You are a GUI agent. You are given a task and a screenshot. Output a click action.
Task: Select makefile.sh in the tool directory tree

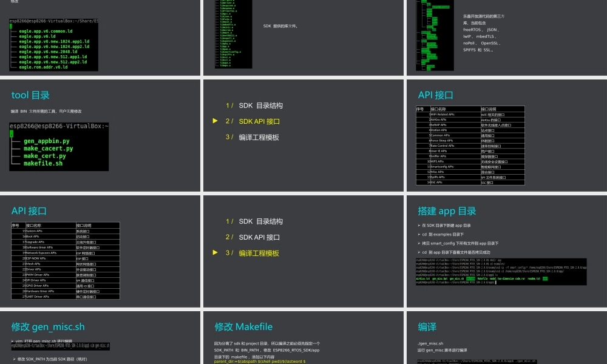(x=42, y=164)
